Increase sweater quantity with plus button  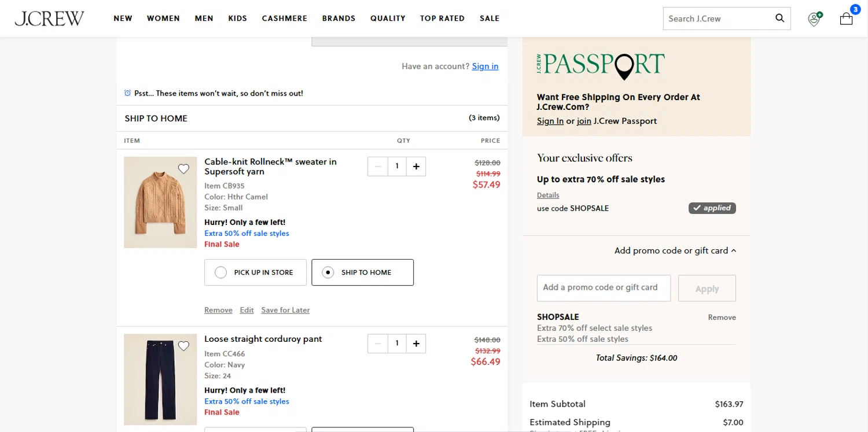pyautogui.click(x=416, y=167)
